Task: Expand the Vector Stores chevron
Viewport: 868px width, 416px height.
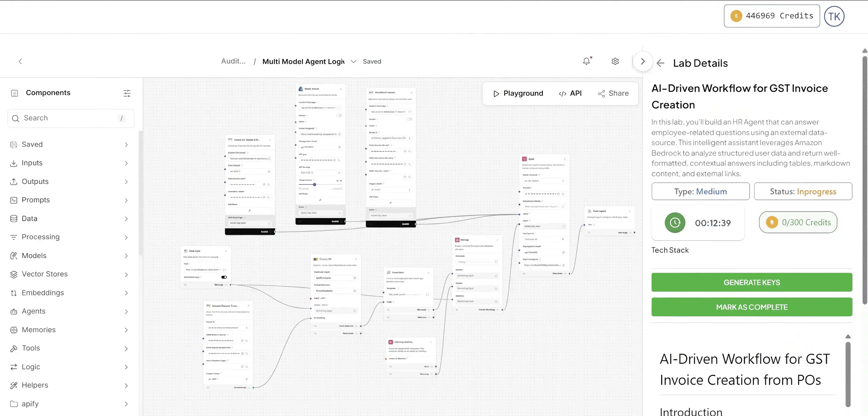Action: (126, 274)
